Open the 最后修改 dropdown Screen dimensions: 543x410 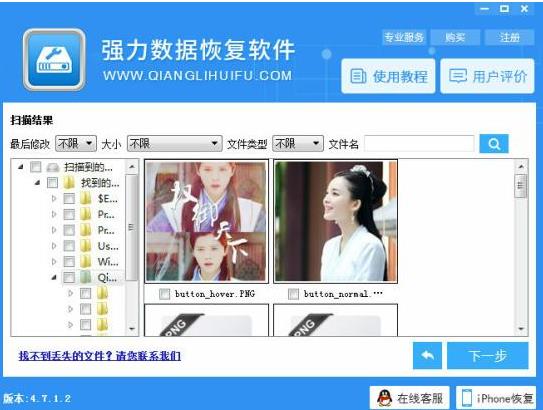(76, 143)
